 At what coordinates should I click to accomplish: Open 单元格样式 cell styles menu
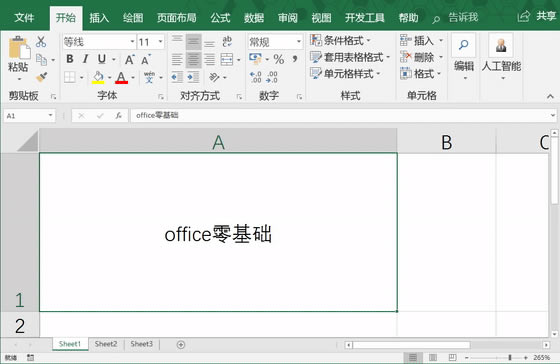(x=345, y=74)
